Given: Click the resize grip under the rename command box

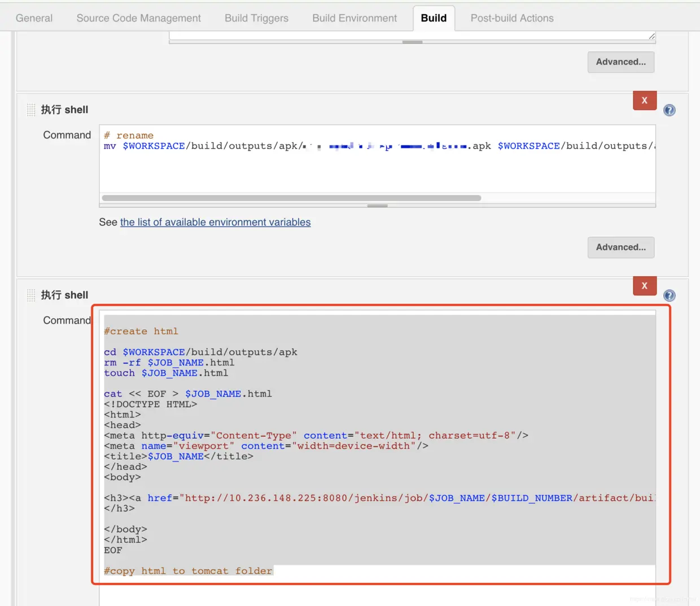Looking at the screenshot, I should pyautogui.click(x=377, y=206).
